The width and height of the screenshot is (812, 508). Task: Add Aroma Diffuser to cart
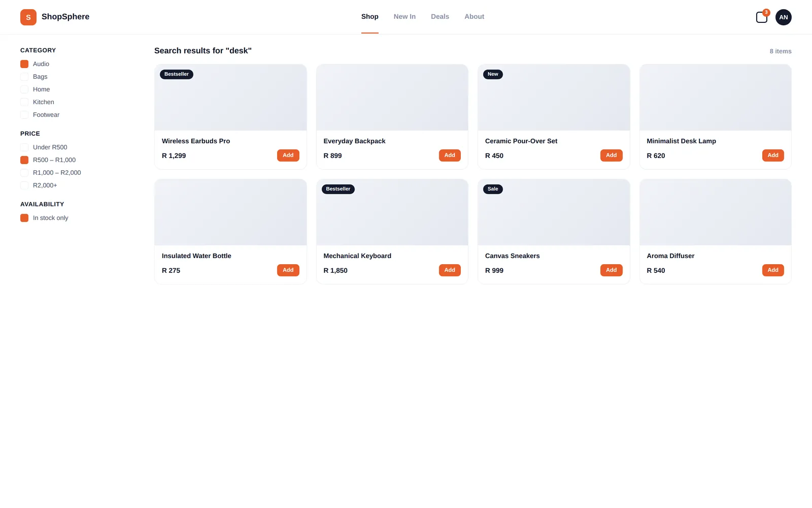[773, 270]
